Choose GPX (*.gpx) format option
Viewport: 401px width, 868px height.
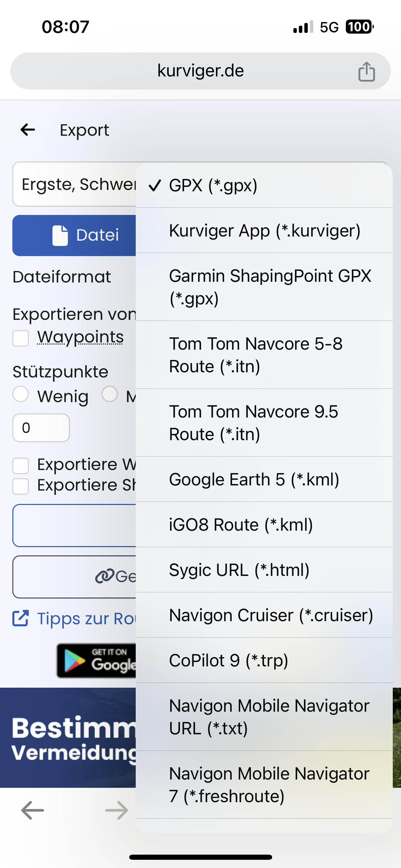coord(264,185)
